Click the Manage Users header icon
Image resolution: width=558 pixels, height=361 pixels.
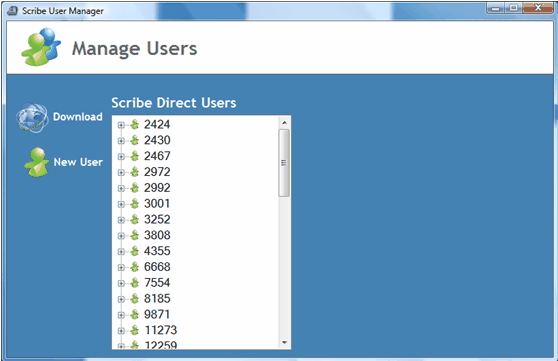pyautogui.click(x=41, y=47)
